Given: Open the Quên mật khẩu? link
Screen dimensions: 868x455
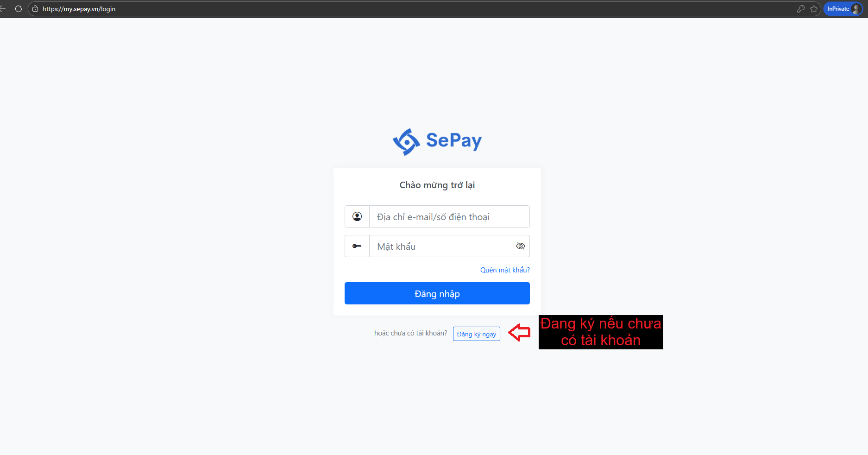Looking at the screenshot, I should click(x=505, y=270).
